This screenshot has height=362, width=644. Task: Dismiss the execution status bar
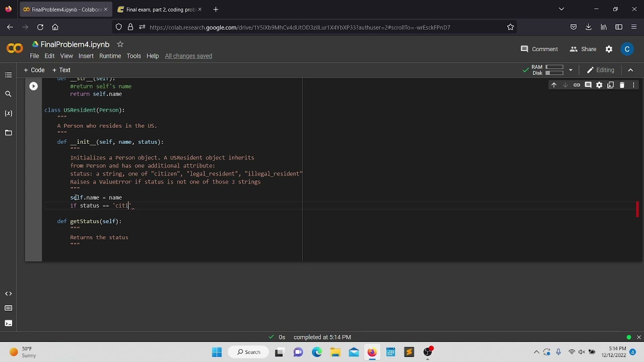tap(638, 337)
